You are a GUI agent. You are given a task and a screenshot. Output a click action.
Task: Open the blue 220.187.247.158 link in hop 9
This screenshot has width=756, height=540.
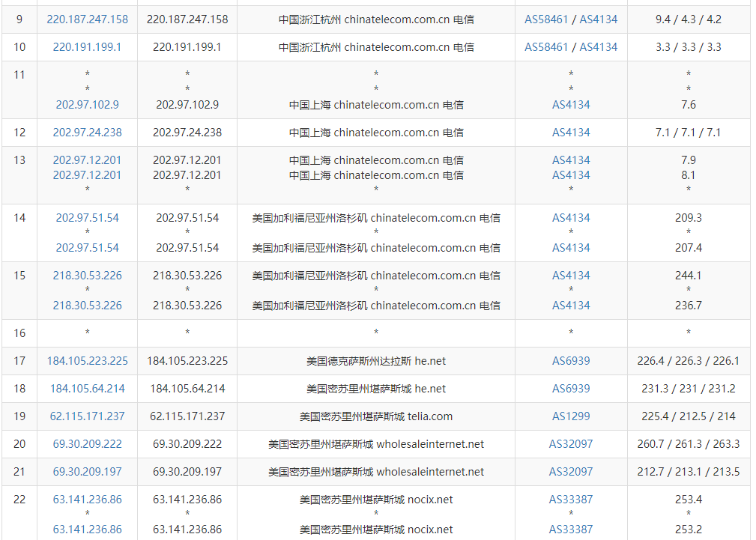pos(87,19)
